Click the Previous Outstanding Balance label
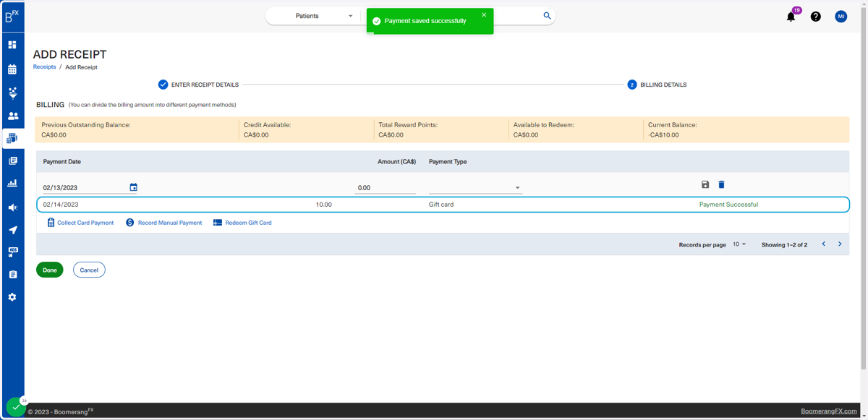Image resolution: width=868 pixels, height=420 pixels. tap(86, 125)
